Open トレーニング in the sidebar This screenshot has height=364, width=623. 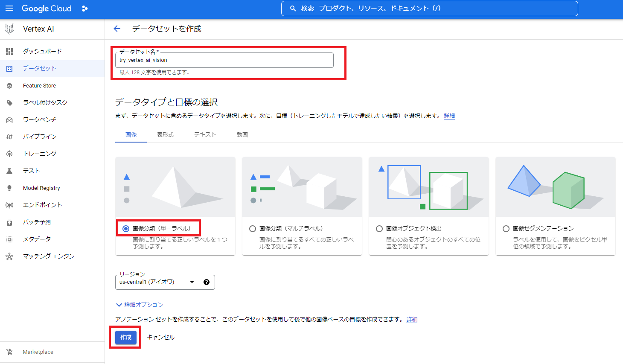click(40, 154)
